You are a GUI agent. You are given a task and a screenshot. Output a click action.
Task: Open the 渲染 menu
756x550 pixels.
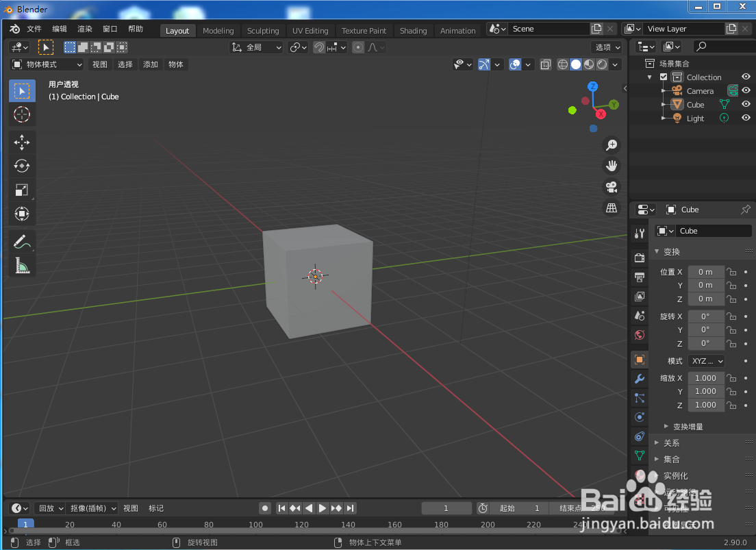coord(84,28)
